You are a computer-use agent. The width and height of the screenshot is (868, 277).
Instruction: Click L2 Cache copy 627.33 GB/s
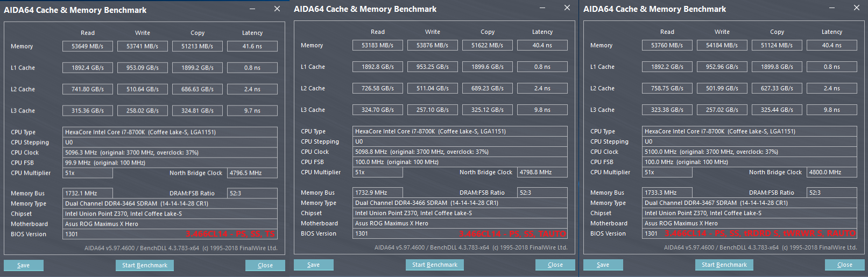click(777, 88)
